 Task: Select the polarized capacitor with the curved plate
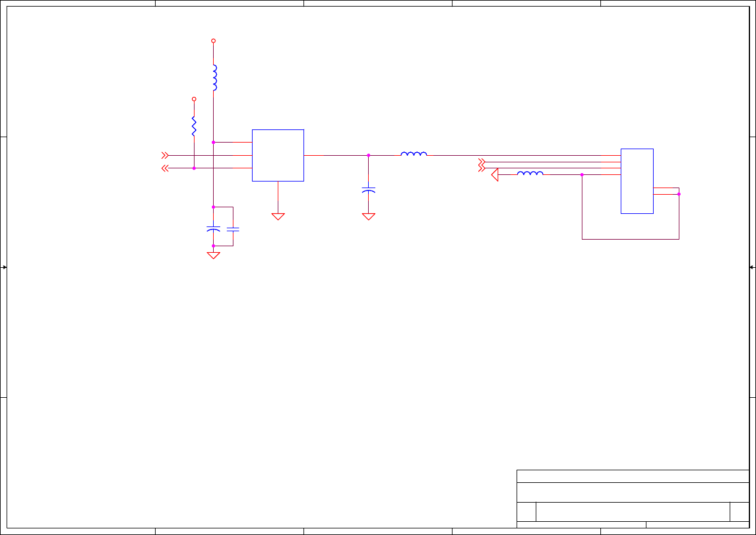[x=213, y=229]
